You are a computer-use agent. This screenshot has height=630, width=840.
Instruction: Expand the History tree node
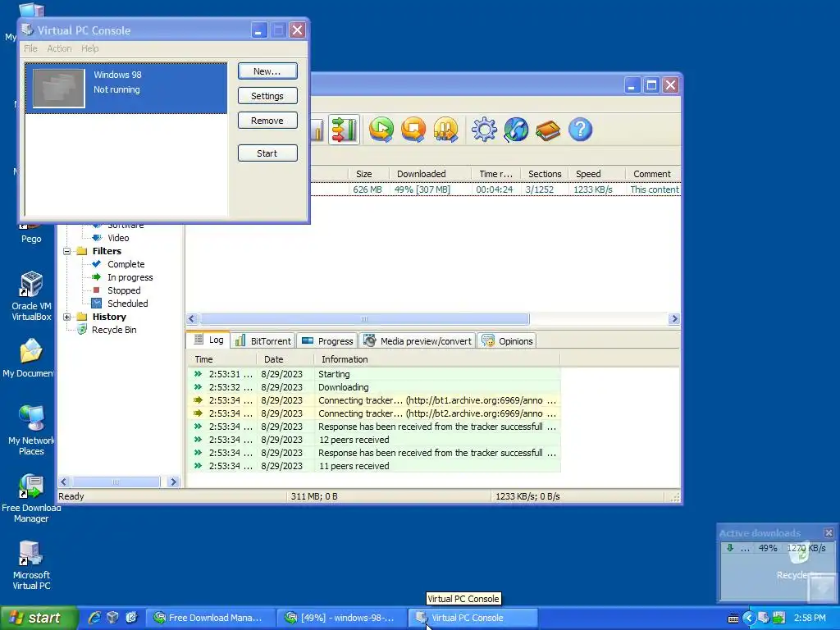click(x=67, y=317)
